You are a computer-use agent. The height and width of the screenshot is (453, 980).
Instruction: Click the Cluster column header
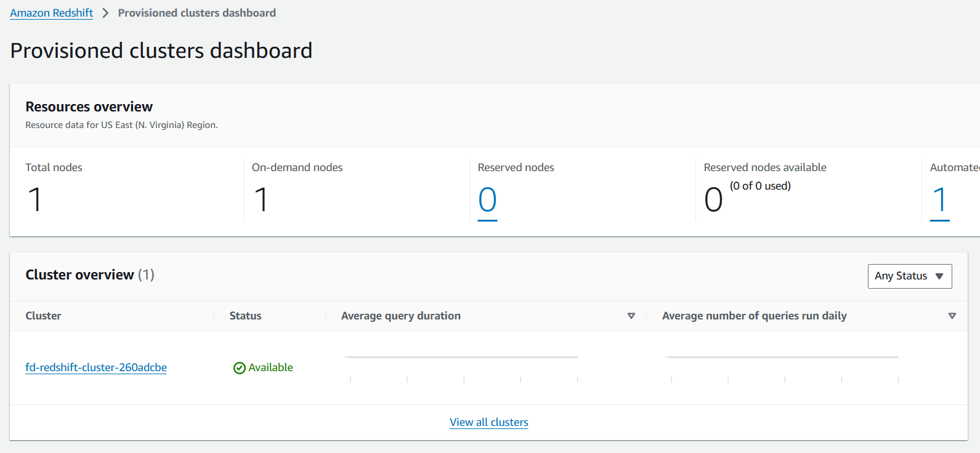[43, 316]
